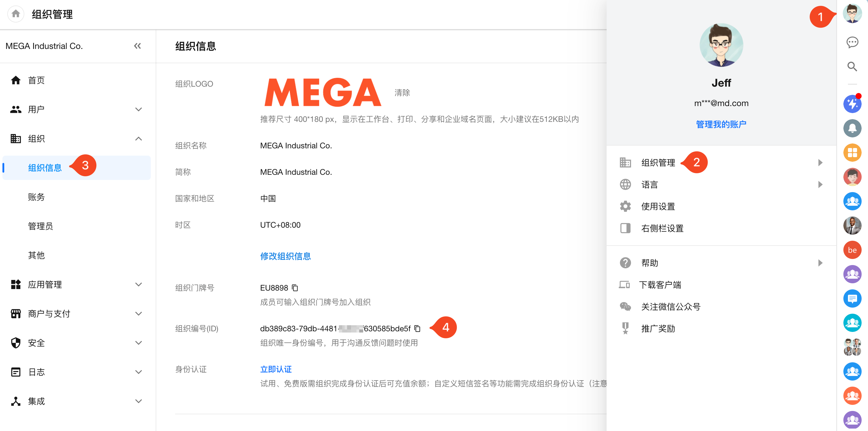868x431 pixels.
Task: Click the home icon in header
Action: pos(15,14)
